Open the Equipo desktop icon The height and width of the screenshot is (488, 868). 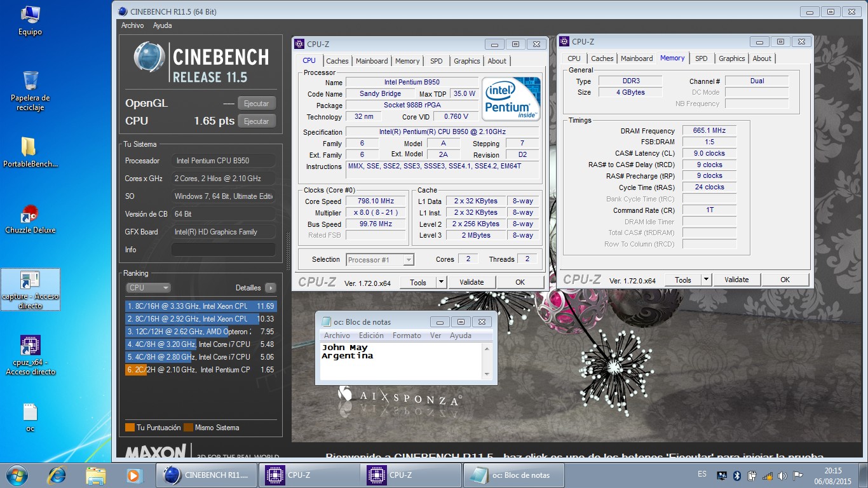click(x=30, y=20)
